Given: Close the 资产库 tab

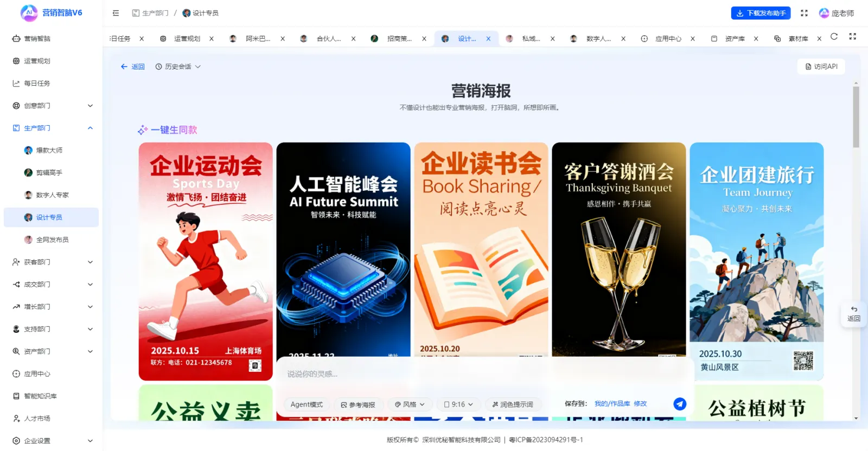Looking at the screenshot, I should [756, 38].
